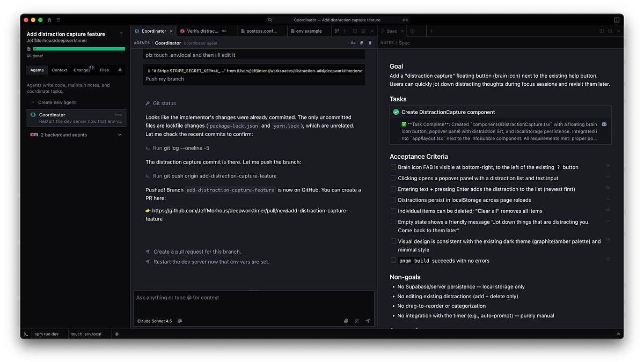This screenshot has height=362, width=644.
Task: Open notifications bell in sidebar tabs
Action: [x=120, y=70]
